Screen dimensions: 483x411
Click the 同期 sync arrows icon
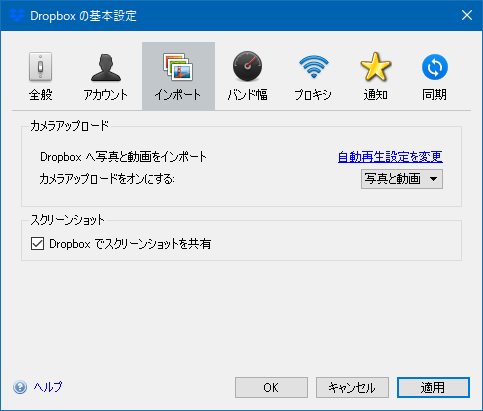435,67
